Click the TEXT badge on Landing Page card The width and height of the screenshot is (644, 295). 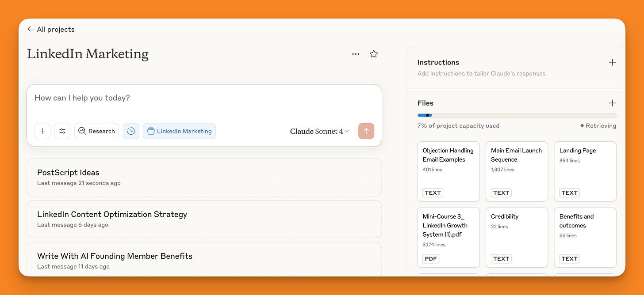(x=569, y=193)
